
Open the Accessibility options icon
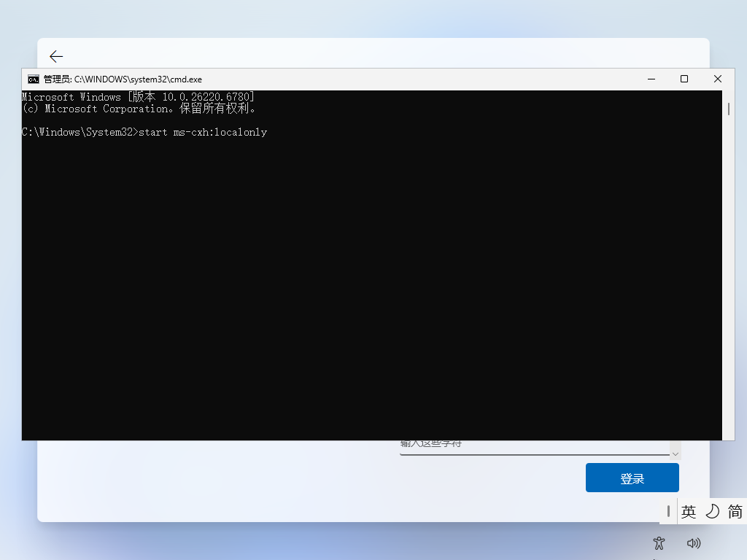coord(659,543)
